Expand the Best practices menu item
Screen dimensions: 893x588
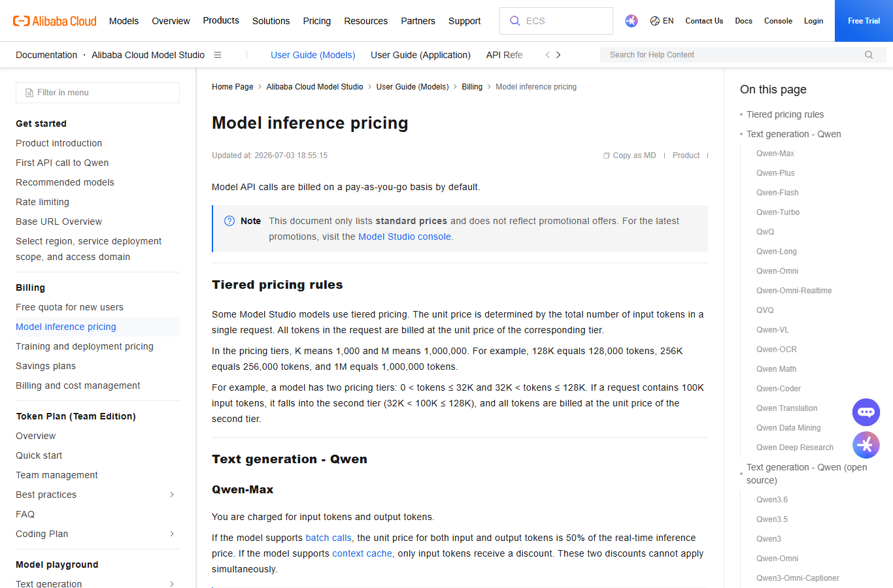pyautogui.click(x=172, y=495)
